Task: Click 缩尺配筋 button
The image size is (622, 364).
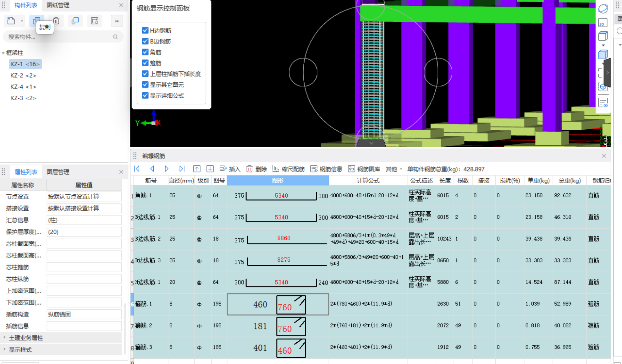Action: tap(289, 169)
